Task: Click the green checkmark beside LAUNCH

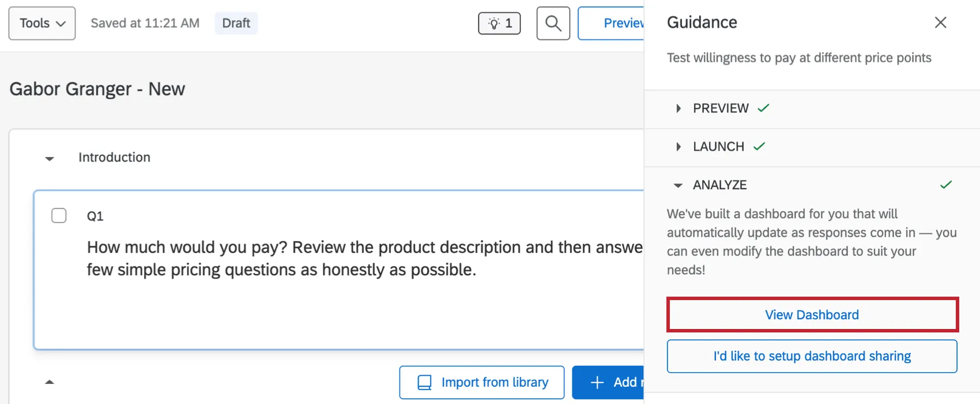Action: pyautogui.click(x=759, y=147)
